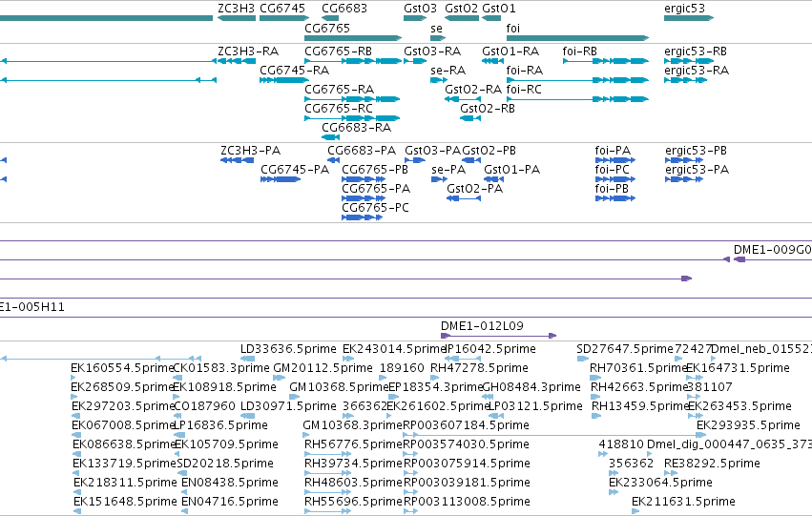Screen dimensions: 812x516
Task: Click the LP16836.5prime EST label
Action: click(220, 426)
